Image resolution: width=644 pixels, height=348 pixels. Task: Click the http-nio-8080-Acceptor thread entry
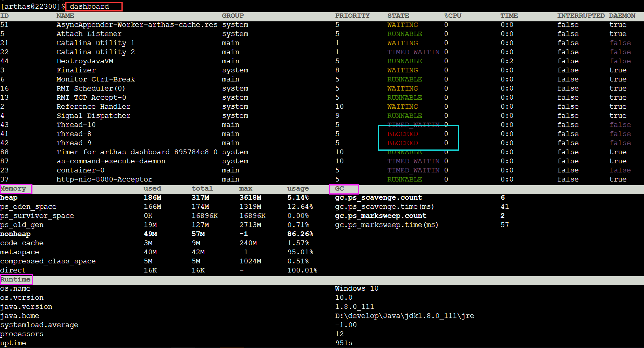[x=104, y=180]
